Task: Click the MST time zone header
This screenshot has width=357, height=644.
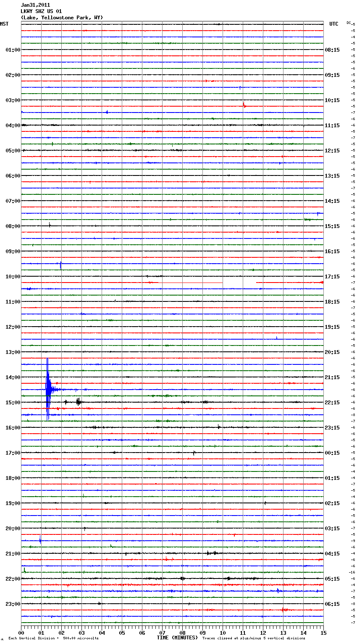Action: click(x=4, y=24)
